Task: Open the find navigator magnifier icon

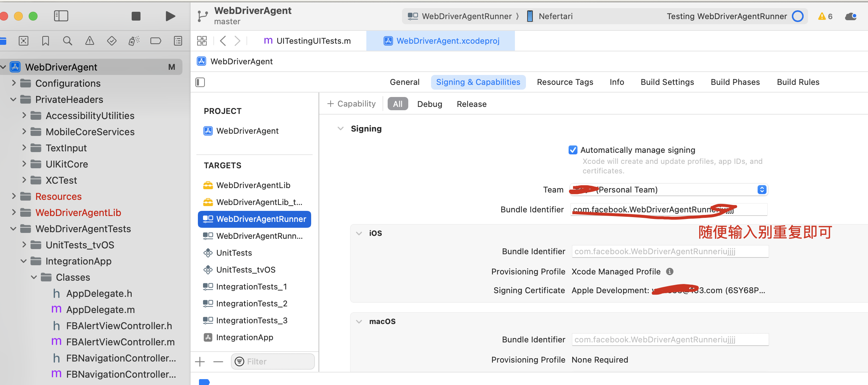Action: [x=68, y=41]
